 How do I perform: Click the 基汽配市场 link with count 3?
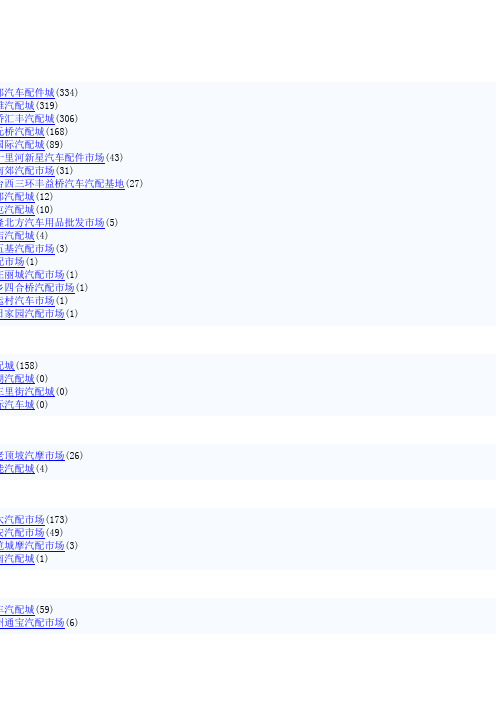[27, 248]
